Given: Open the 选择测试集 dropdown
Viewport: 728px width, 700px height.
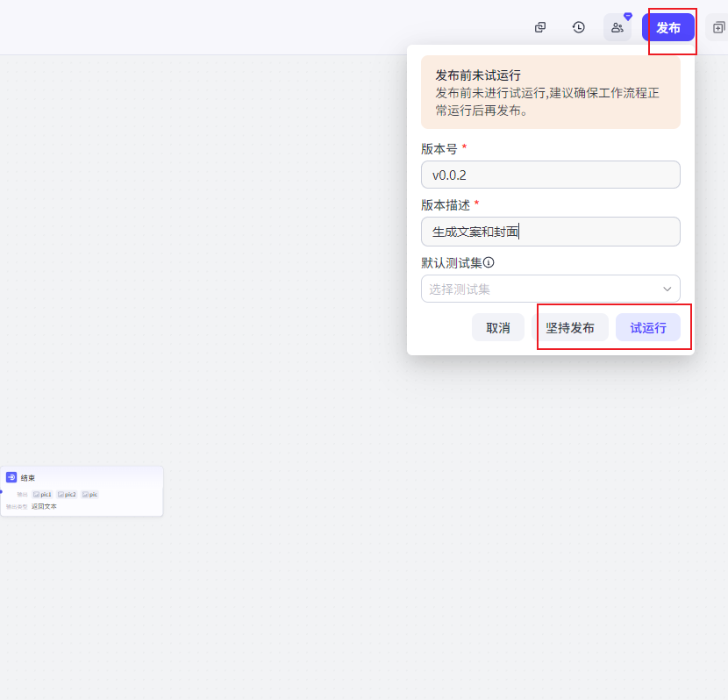Looking at the screenshot, I should (551, 289).
